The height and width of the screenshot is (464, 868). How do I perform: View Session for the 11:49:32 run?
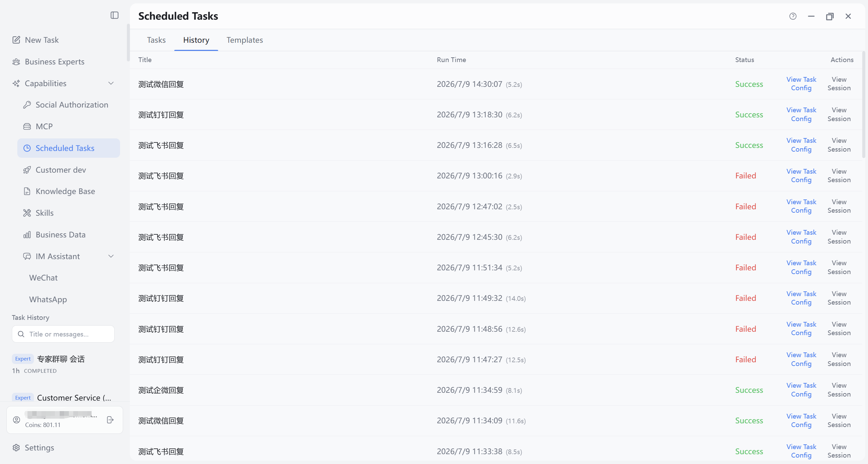click(x=839, y=298)
